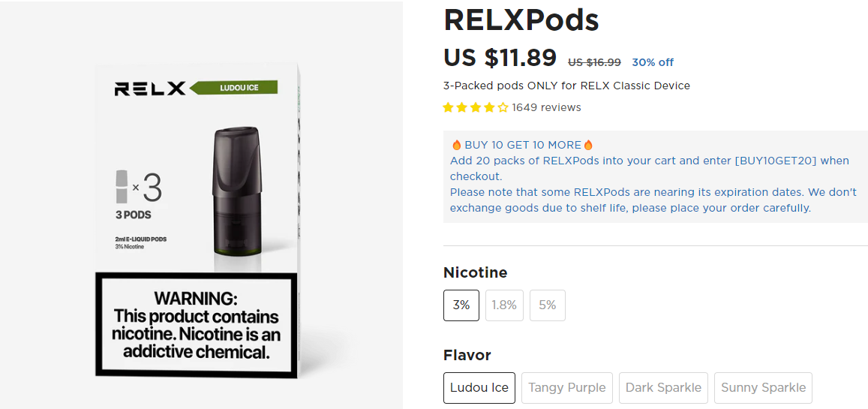Click the grey pod icon beside ×3
The image size is (868, 409).
(122, 187)
